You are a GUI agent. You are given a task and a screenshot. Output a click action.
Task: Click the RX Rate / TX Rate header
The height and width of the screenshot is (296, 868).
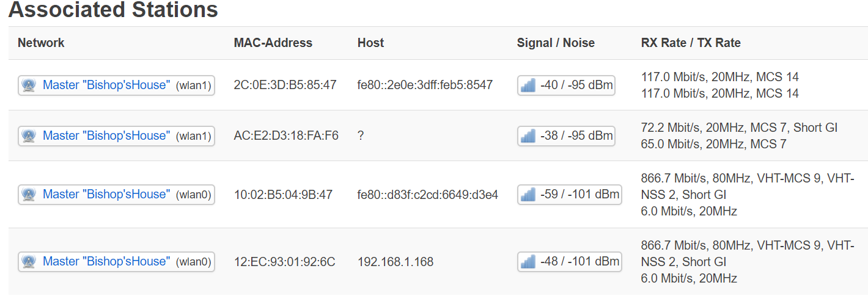click(x=691, y=43)
